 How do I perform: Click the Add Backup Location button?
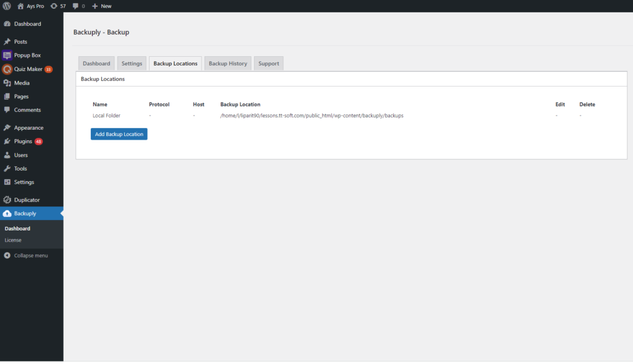pos(119,134)
